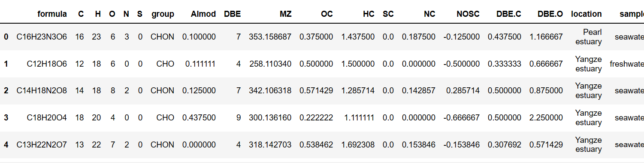Screen dimensions: 644x163
Task: Select MZ value 353.158687
Action: 270,37
